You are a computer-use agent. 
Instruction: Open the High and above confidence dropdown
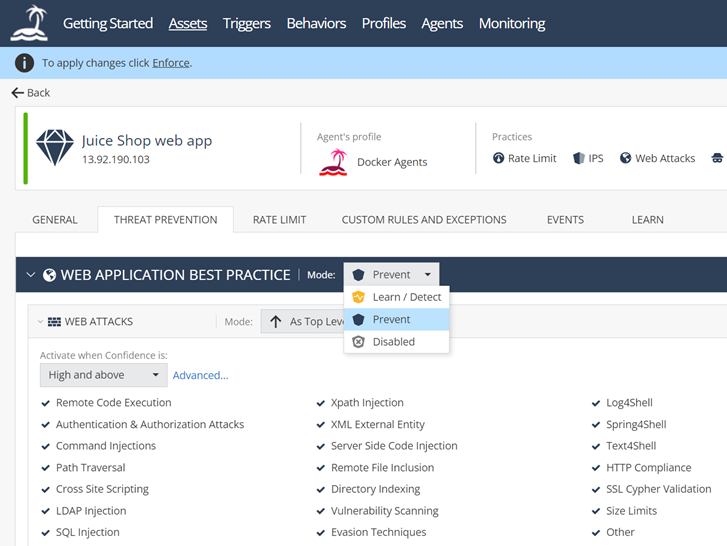104,375
